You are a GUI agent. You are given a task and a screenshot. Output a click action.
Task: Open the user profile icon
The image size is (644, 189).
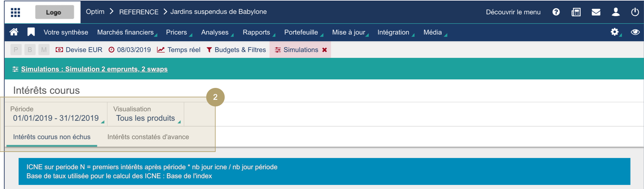(616, 12)
